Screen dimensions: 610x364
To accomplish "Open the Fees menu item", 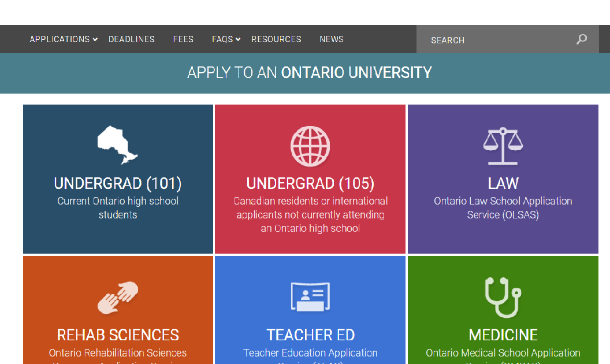I will (x=183, y=39).
